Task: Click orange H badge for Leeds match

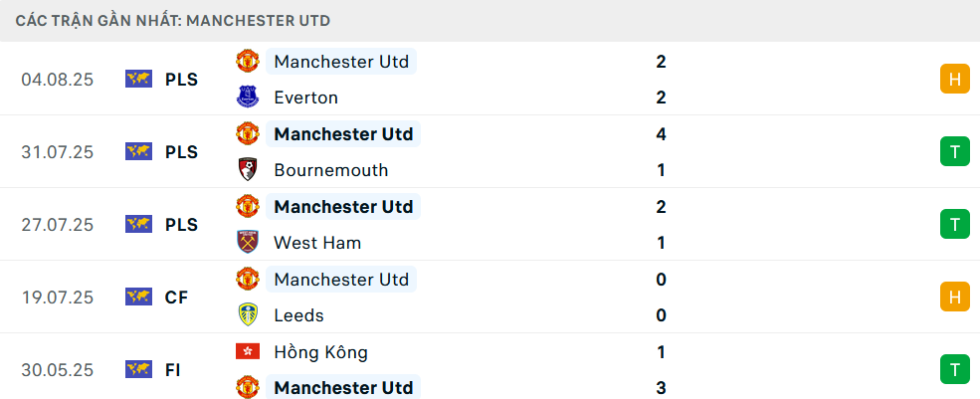Action: pos(954,297)
